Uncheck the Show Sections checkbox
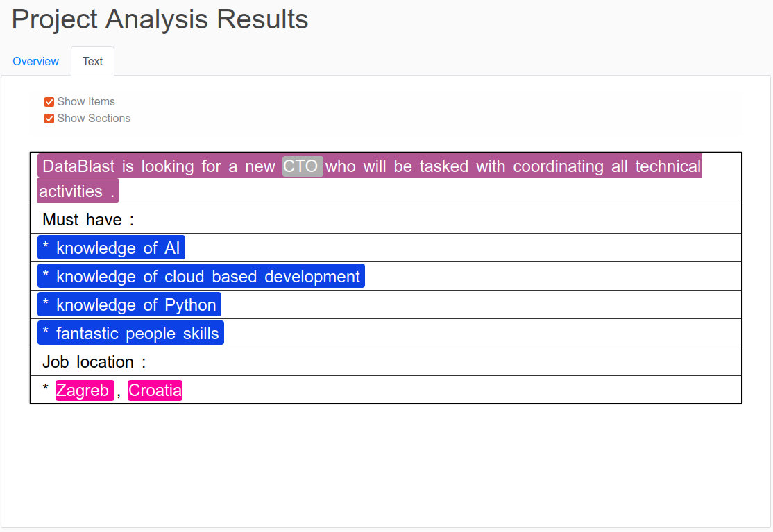The height and width of the screenshot is (532, 773). coord(49,119)
